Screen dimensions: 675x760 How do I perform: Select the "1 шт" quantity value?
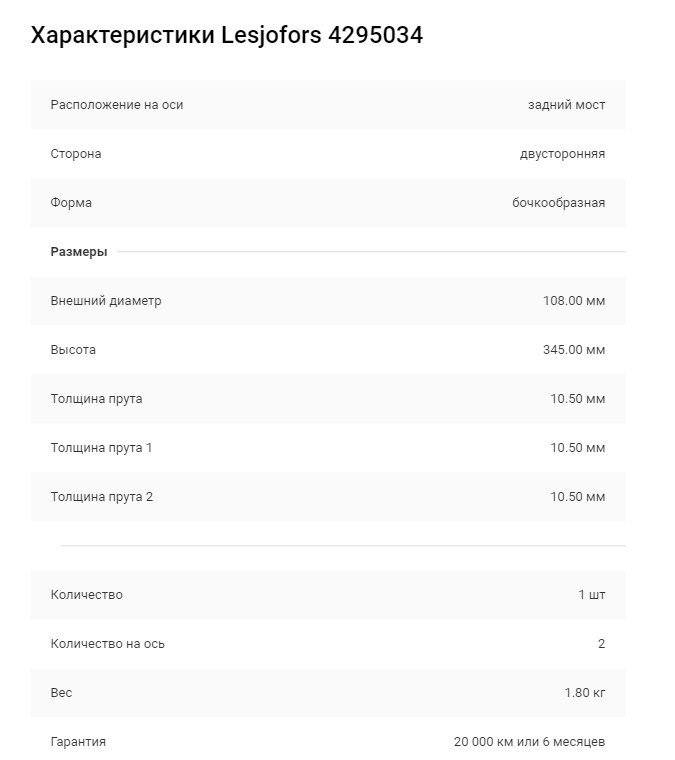(x=591, y=595)
